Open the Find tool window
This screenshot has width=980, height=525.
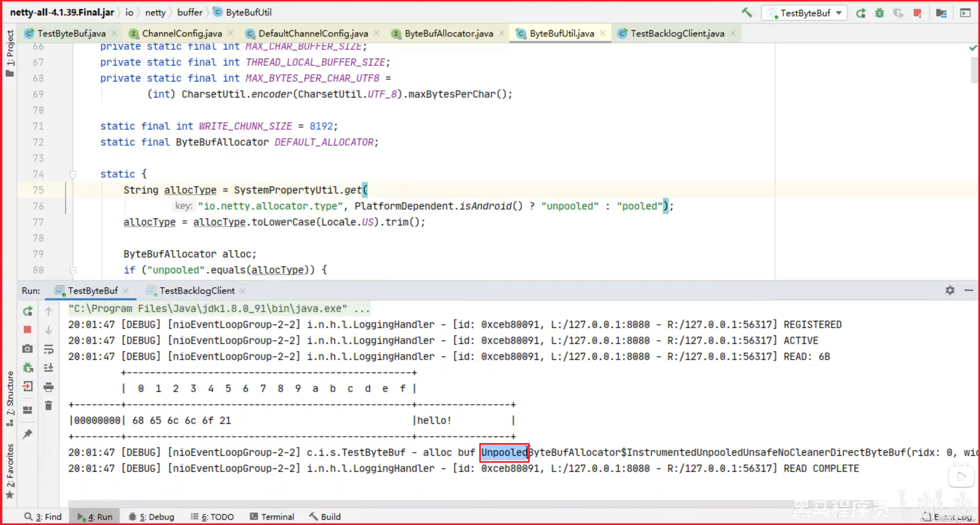(43, 517)
